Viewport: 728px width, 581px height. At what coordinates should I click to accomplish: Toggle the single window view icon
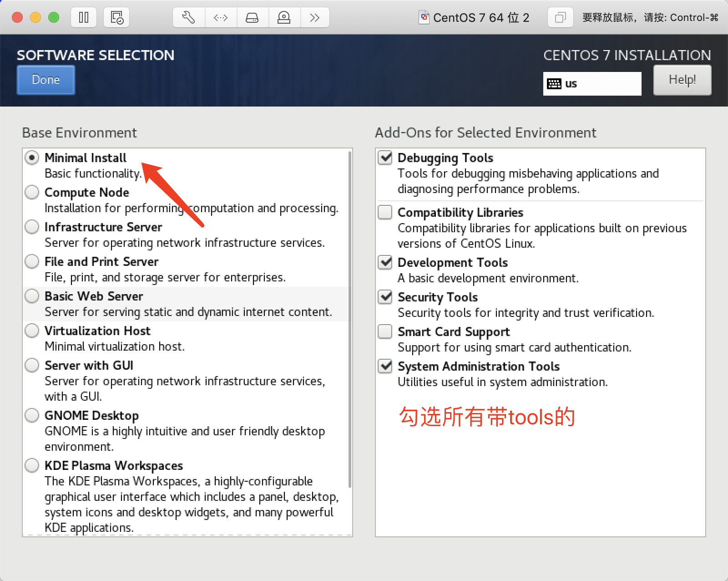pyautogui.click(x=560, y=18)
